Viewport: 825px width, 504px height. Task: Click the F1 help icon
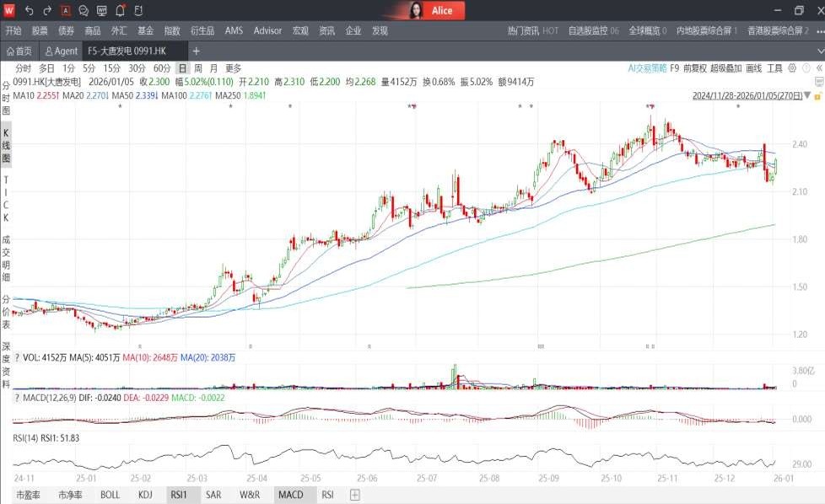(x=138, y=11)
